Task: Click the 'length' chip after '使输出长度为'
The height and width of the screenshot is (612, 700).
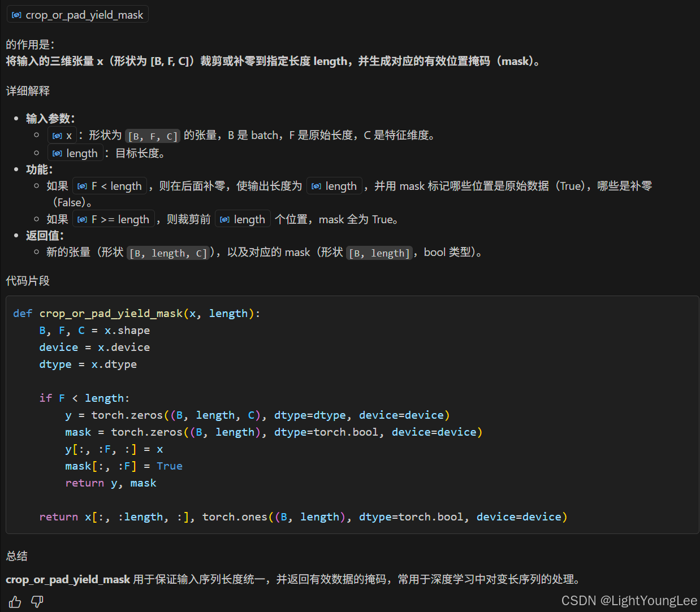Action: point(334,186)
